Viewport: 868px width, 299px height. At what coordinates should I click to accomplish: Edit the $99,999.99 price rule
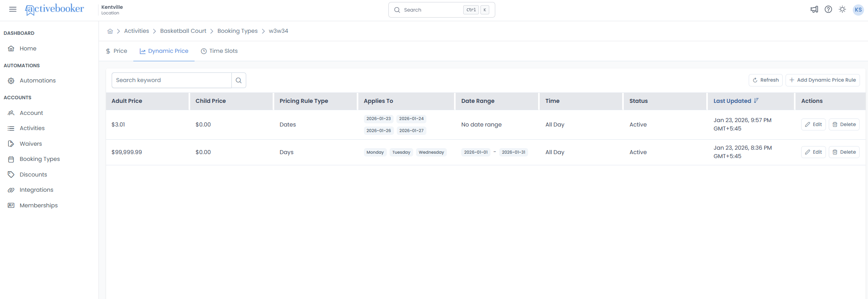(813, 152)
